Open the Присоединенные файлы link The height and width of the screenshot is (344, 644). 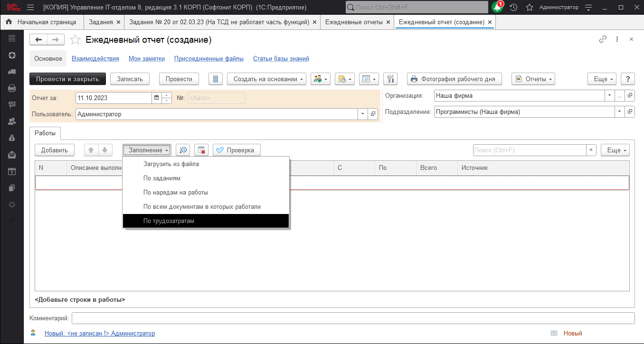[x=208, y=59]
